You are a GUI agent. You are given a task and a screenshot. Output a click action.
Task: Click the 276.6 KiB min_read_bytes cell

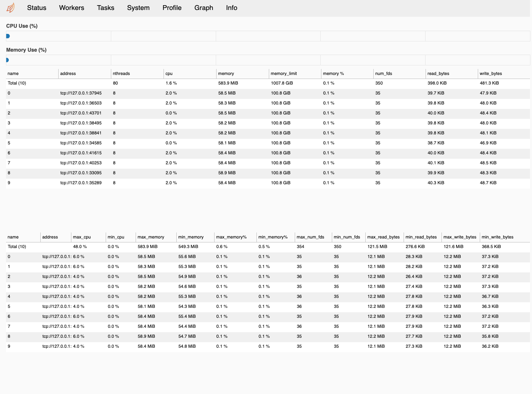coord(415,246)
